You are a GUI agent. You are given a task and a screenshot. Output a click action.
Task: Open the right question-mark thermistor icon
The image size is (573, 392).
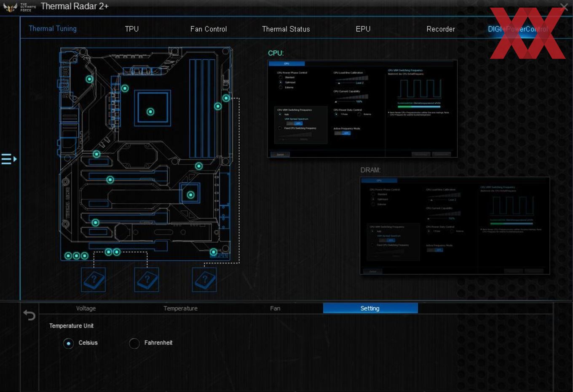(204, 280)
